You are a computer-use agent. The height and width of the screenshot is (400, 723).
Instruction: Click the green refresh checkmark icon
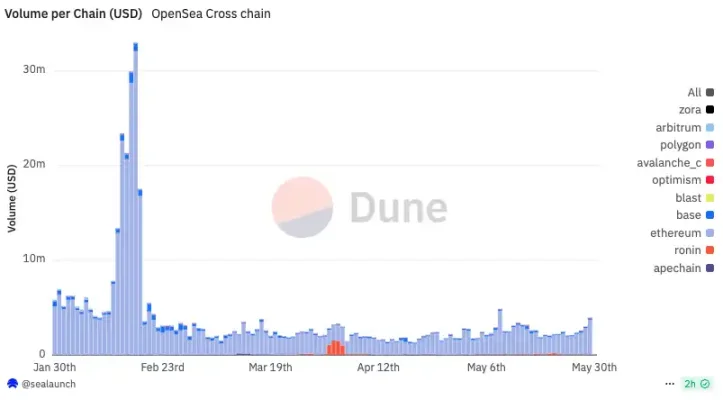(704, 383)
